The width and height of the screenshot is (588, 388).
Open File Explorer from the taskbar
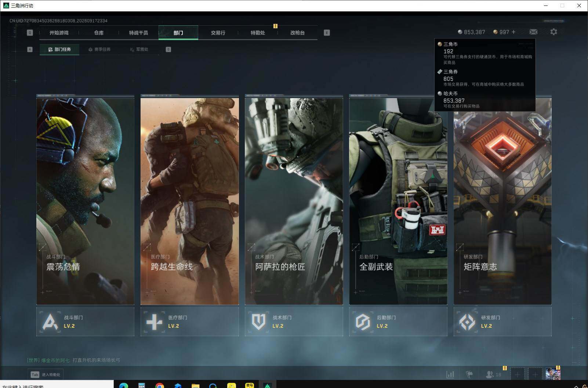point(195,385)
